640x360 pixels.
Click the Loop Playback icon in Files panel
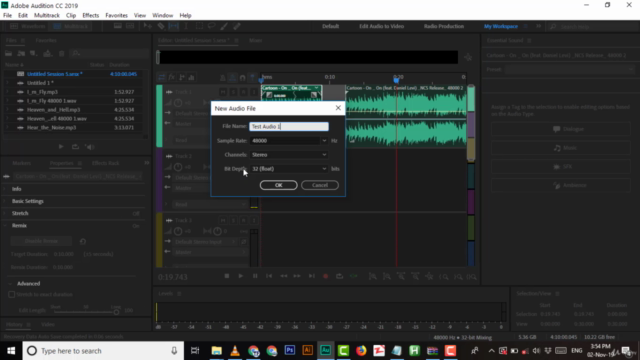click(x=75, y=147)
